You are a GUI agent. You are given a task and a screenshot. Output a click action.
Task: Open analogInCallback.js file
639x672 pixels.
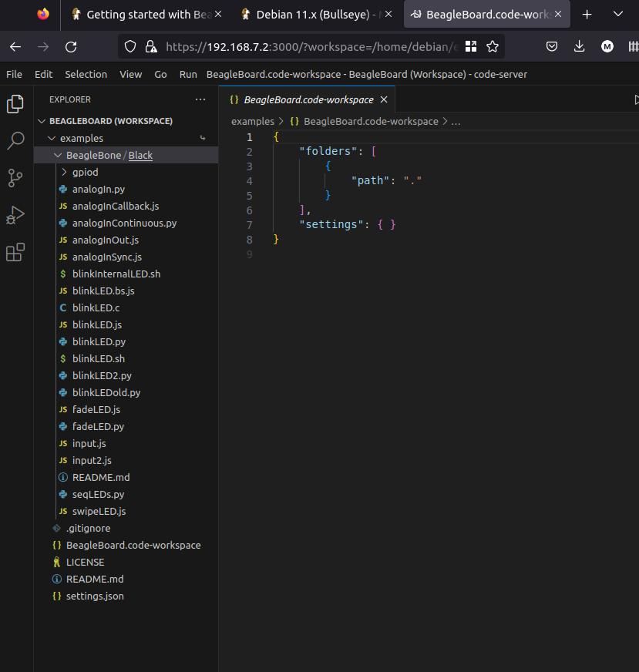[x=116, y=206]
